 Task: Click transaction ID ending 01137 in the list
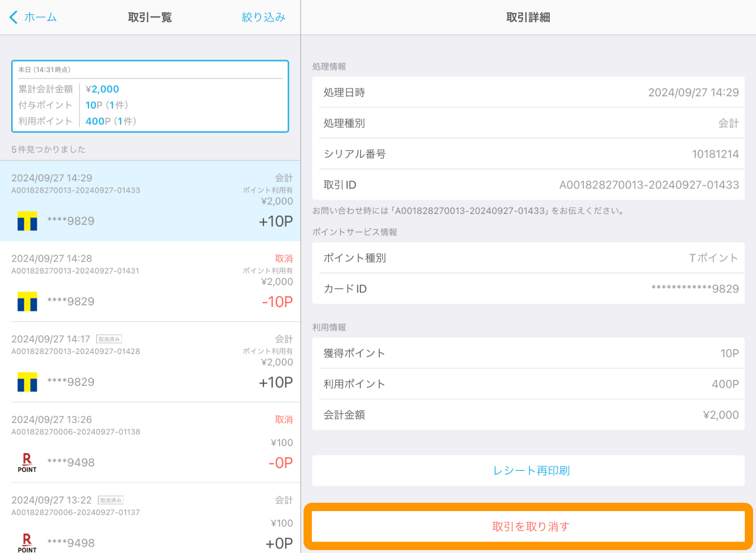tap(76, 512)
